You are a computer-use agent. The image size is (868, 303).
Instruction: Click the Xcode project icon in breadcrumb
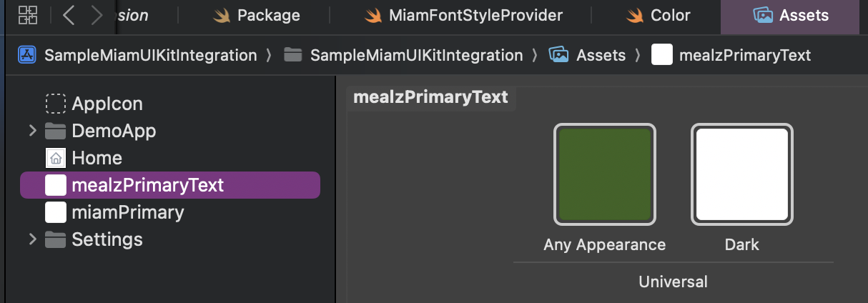[27, 55]
